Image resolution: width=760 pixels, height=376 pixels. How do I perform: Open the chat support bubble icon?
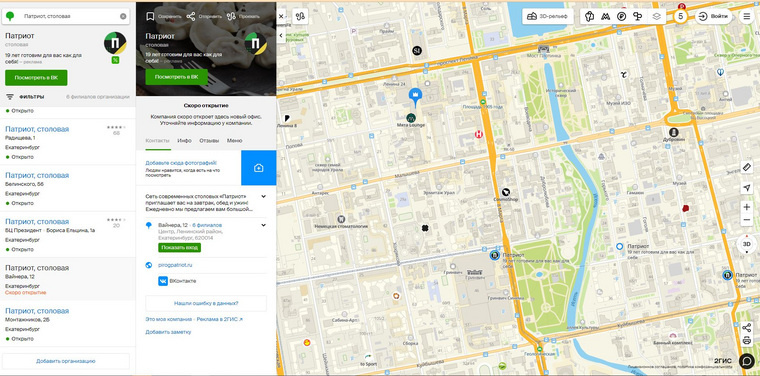(747, 361)
